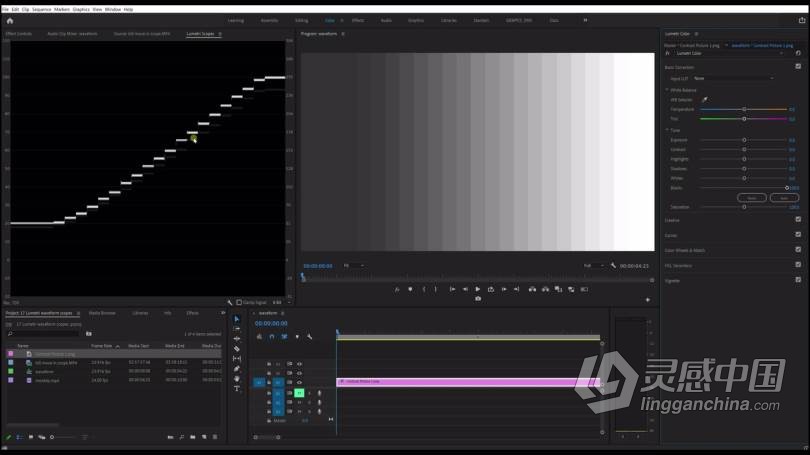Click the Temperature slider handle
Viewport: 810px width, 455px height.
pyautogui.click(x=744, y=109)
